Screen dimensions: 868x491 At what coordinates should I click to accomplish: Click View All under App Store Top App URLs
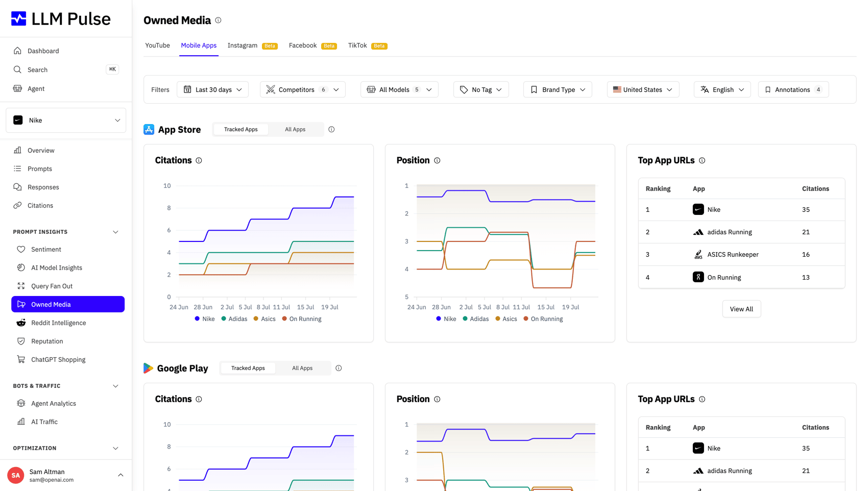click(x=741, y=309)
